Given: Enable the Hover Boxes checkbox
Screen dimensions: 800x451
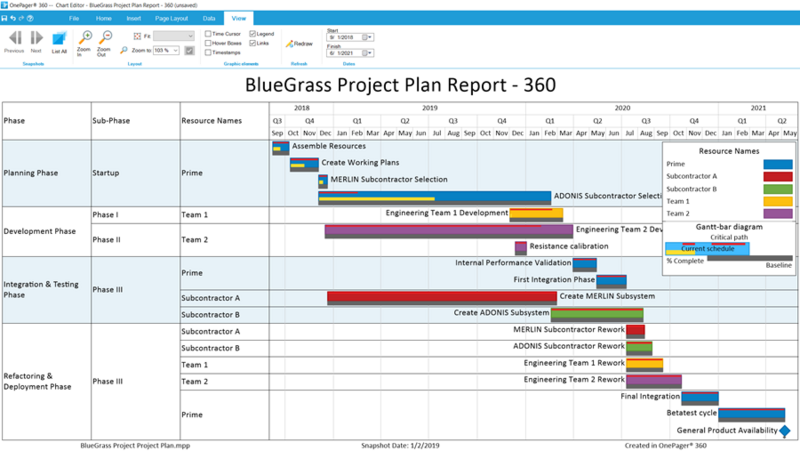Looking at the screenshot, I should (x=208, y=43).
